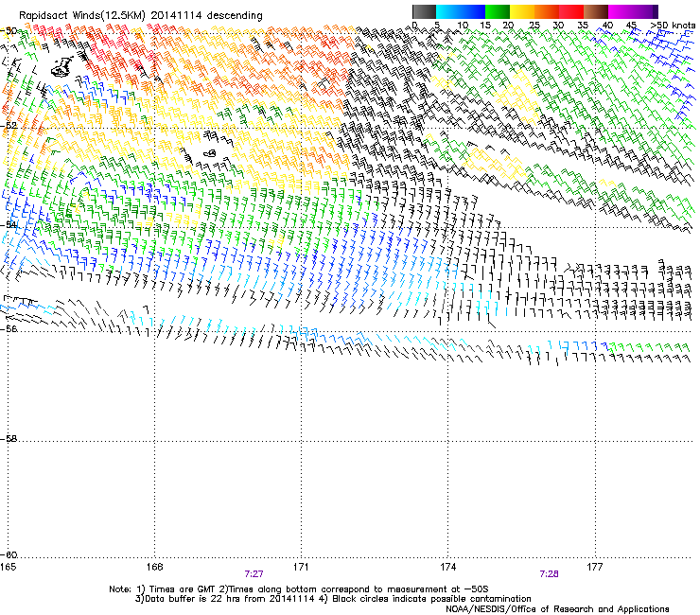The image size is (700, 615).
Task: Click the latitude label '-54'
Action: 9,224
